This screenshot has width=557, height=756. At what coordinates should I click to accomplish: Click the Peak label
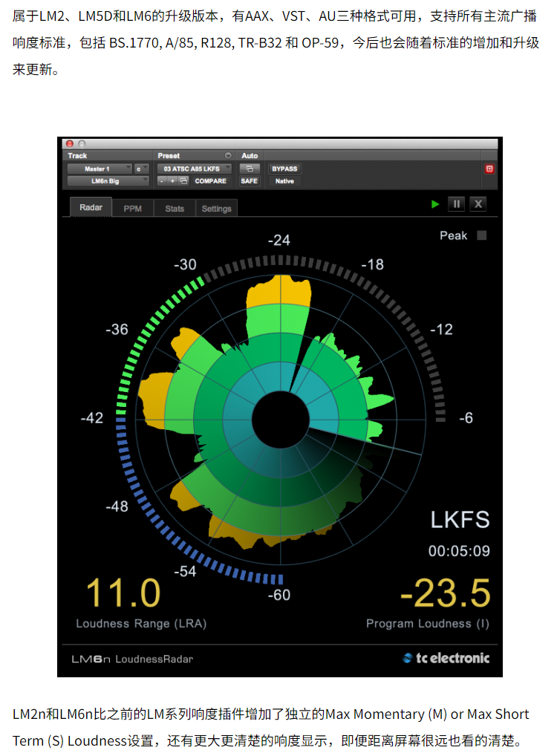(x=453, y=235)
